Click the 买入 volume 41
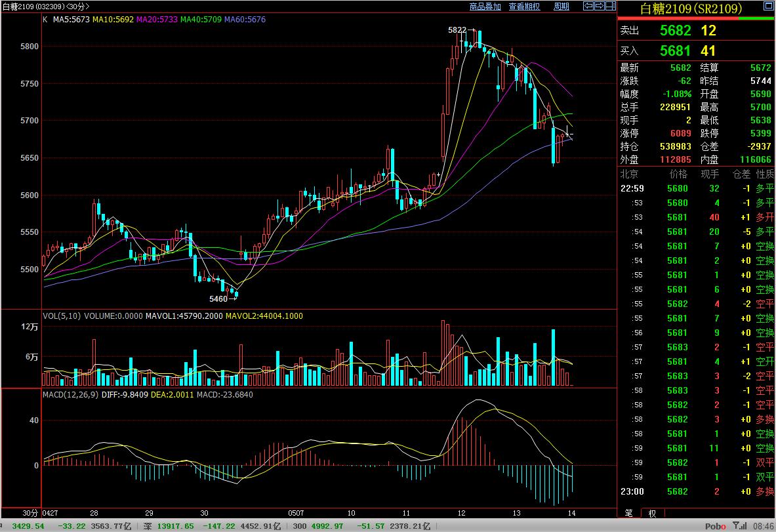This screenshot has height=532, width=776. [708, 51]
